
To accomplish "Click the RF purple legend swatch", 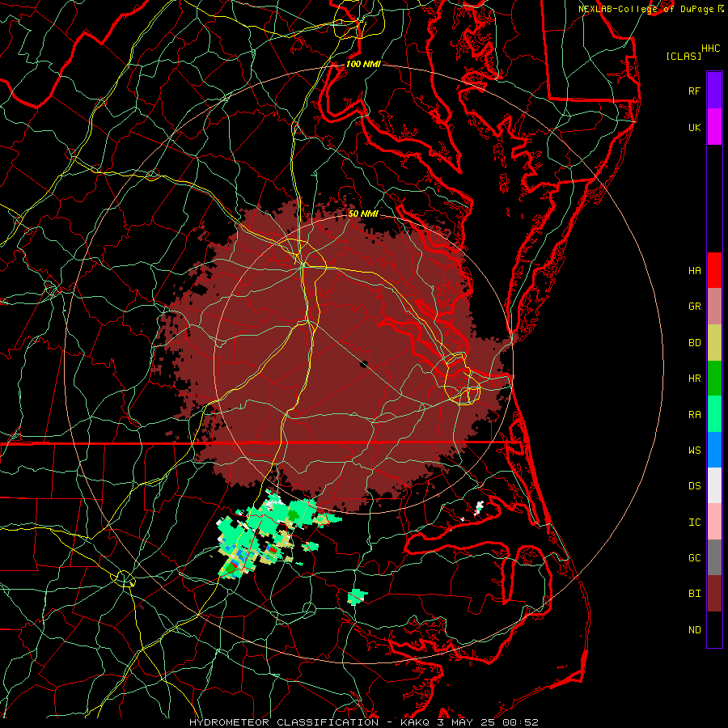I will click(x=714, y=91).
